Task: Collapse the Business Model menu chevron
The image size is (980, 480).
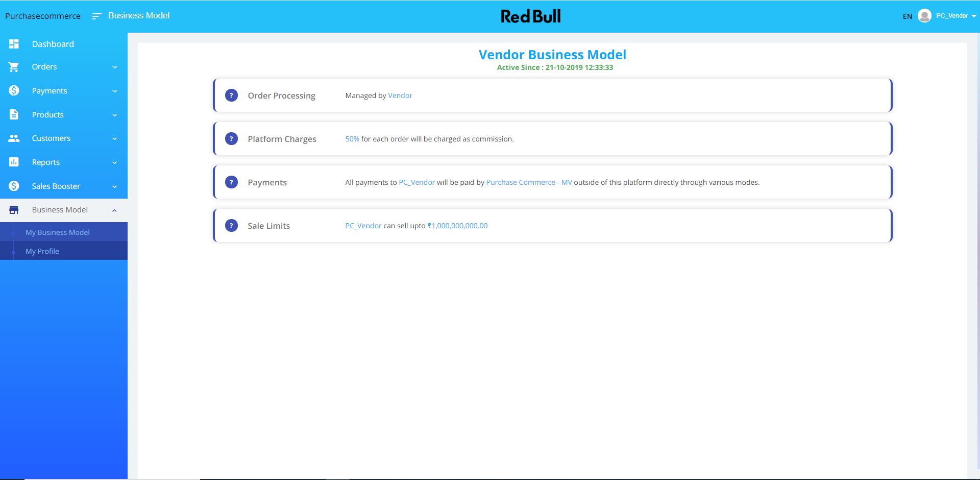Action: pyautogui.click(x=115, y=210)
